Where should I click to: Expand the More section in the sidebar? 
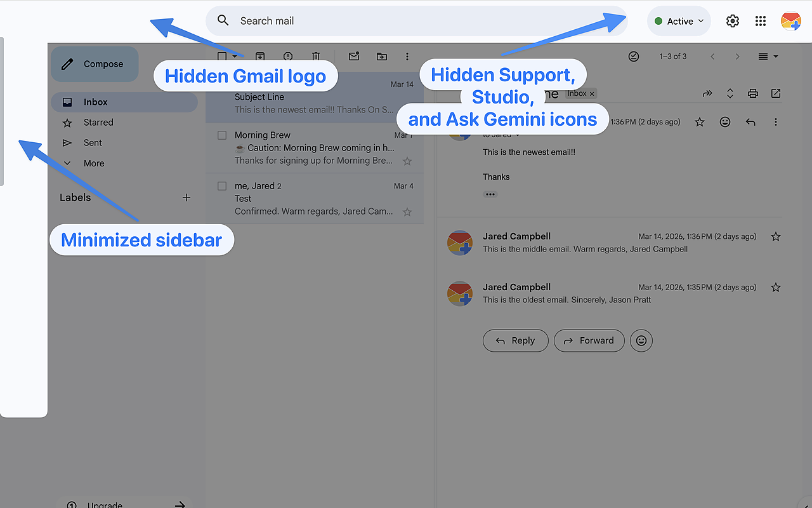[93, 163]
